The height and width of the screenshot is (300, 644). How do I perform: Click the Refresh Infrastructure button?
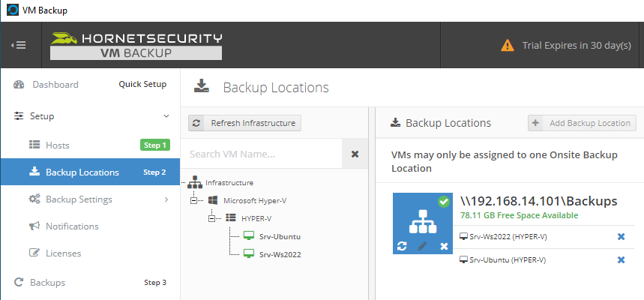(244, 123)
